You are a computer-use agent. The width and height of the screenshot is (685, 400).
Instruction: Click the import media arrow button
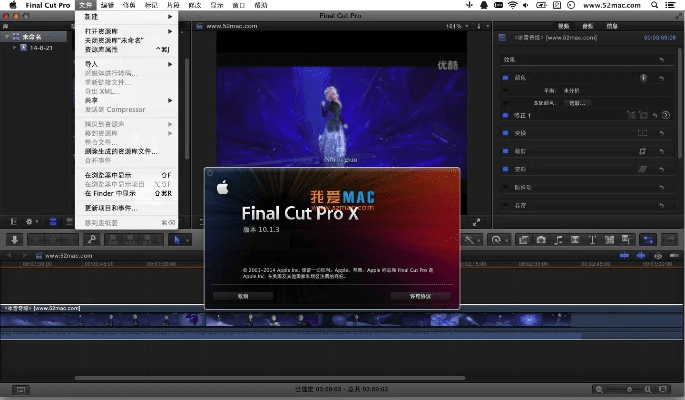point(15,240)
